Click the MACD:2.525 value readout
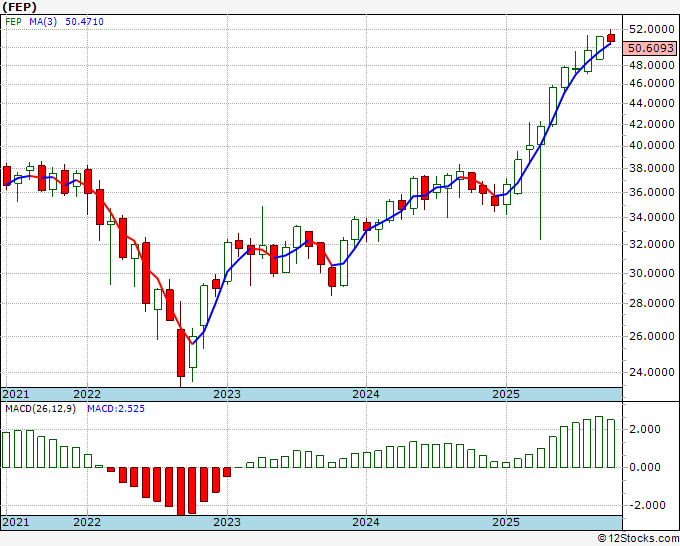 coord(116,409)
